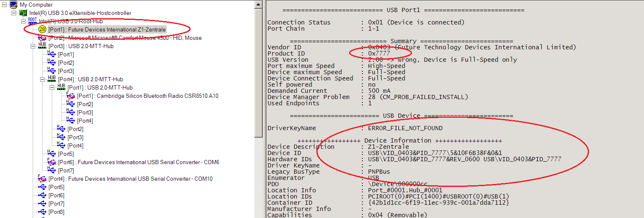Click the 'USB Port1' section header line

coord(403,10)
